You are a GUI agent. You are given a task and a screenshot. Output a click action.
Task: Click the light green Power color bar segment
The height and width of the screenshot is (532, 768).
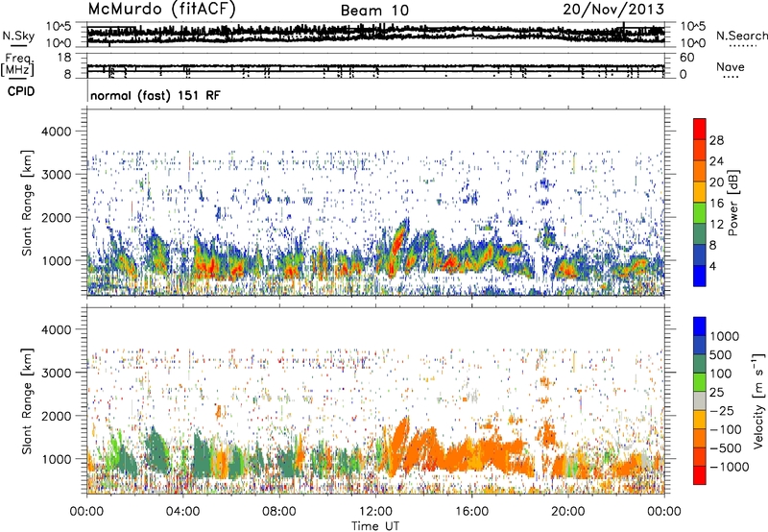(700, 213)
